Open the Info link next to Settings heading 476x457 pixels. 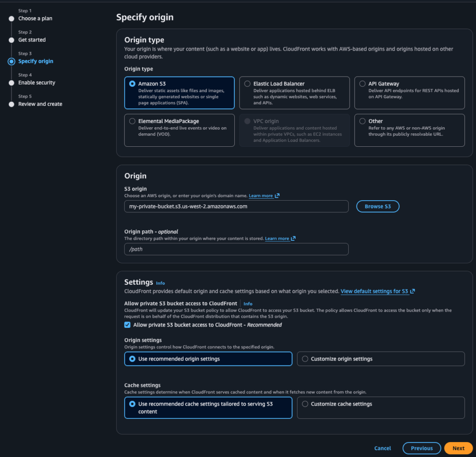coord(160,283)
